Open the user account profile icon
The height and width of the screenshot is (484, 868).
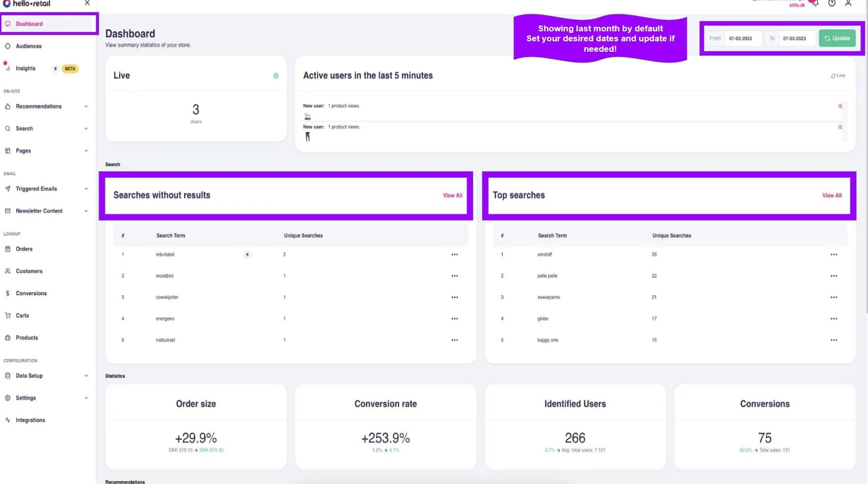(848, 3)
